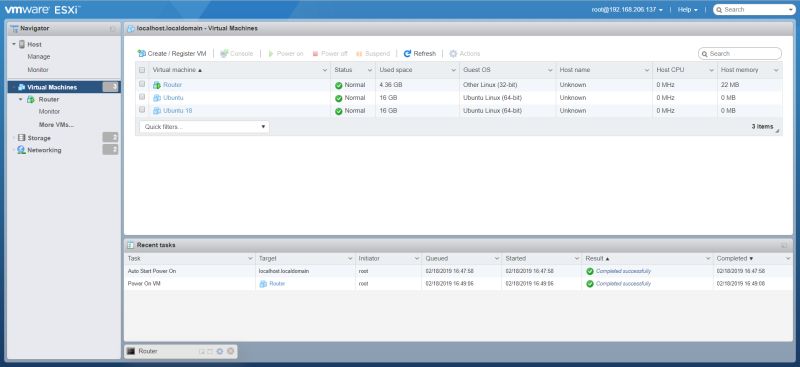Click the Storage icon in the Navigator

tap(21, 138)
